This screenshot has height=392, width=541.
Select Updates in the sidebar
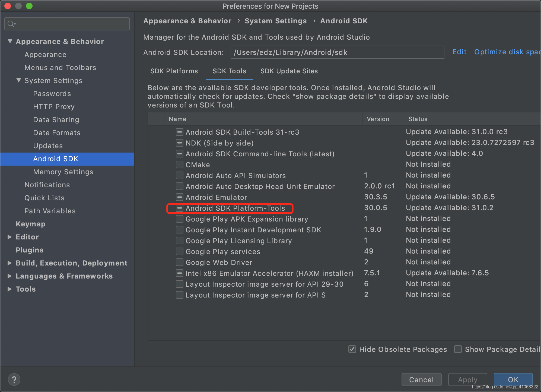pyautogui.click(x=48, y=146)
